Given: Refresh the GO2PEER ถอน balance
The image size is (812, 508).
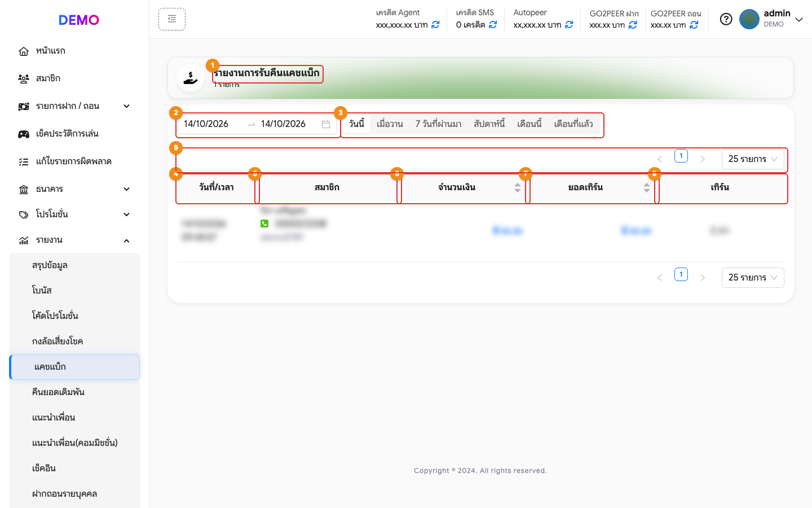Looking at the screenshot, I should coord(694,25).
